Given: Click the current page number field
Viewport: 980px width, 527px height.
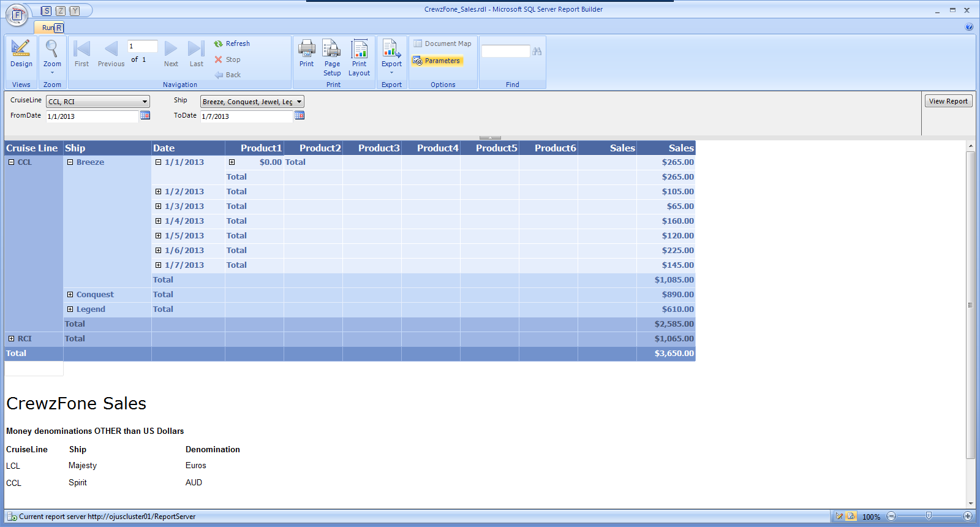Looking at the screenshot, I should 142,46.
